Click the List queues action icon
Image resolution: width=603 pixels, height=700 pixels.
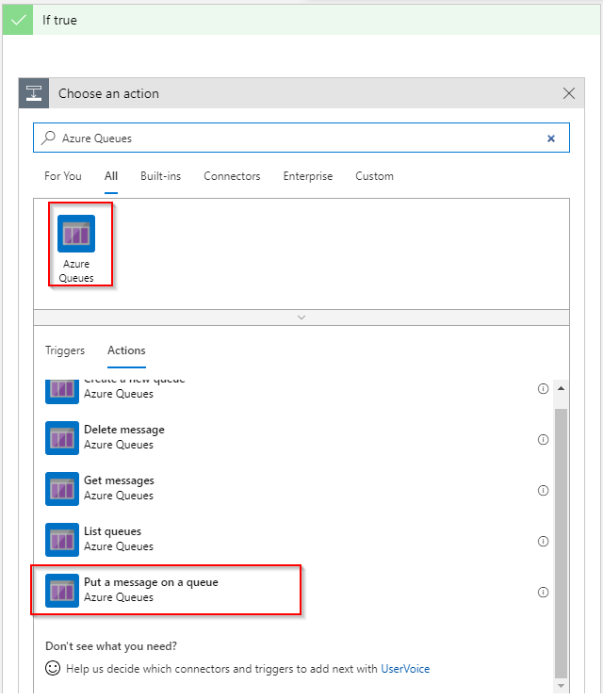tap(62, 540)
